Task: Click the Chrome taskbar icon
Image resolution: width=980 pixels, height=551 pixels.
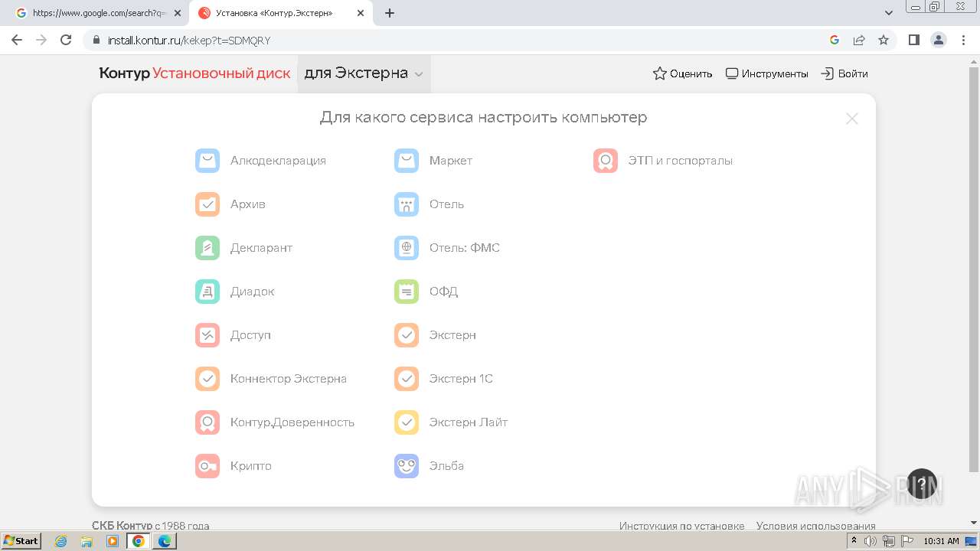Action: coord(139,541)
